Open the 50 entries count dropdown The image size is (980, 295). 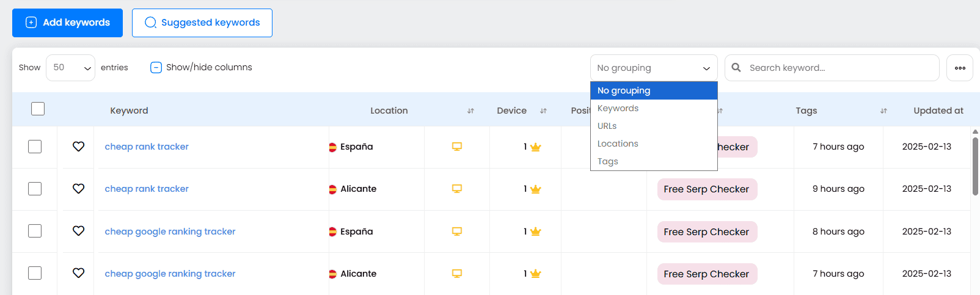[x=70, y=68]
